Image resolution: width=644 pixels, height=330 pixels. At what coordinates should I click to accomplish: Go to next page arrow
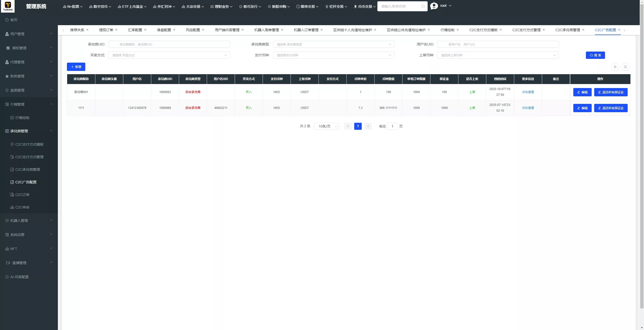[x=368, y=126]
